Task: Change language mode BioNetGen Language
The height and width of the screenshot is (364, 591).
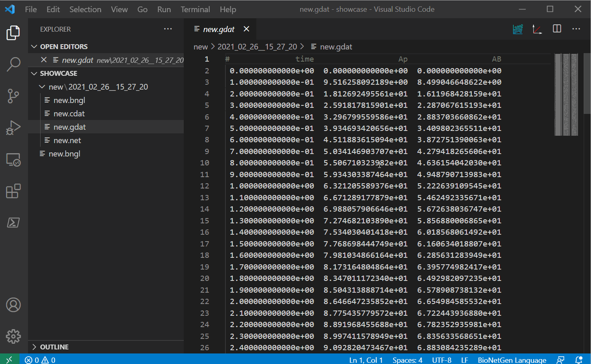Action: pyautogui.click(x=512, y=360)
